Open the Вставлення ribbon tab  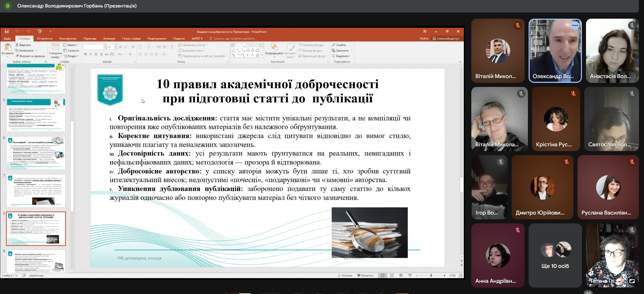pyautogui.click(x=45, y=38)
